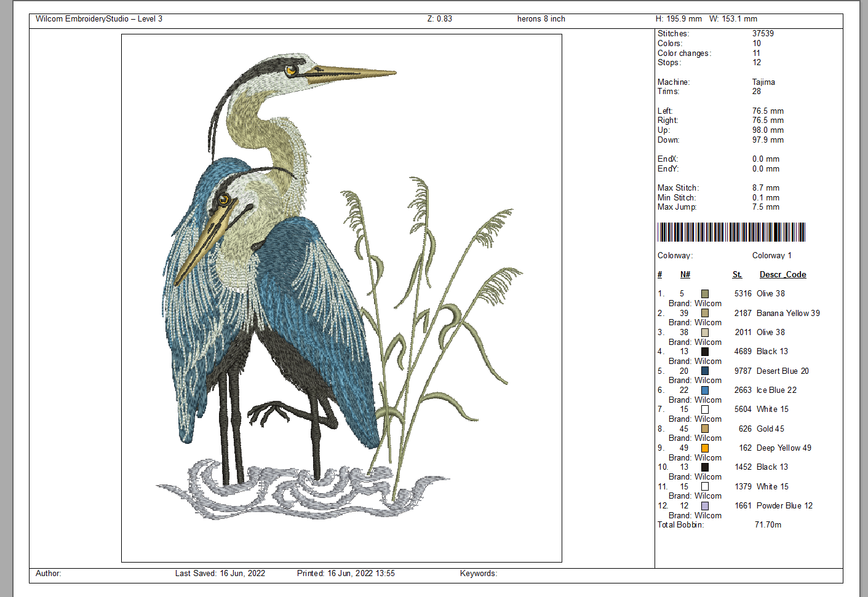Image resolution: width=868 pixels, height=597 pixels.
Task: Click the 'St.' column header
Action: click(x=737, y=275)
